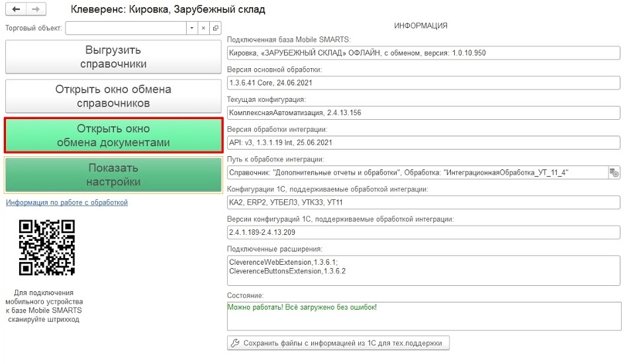Click the Состояние label
The image size is (635, 364).
(x=245, y=296)
